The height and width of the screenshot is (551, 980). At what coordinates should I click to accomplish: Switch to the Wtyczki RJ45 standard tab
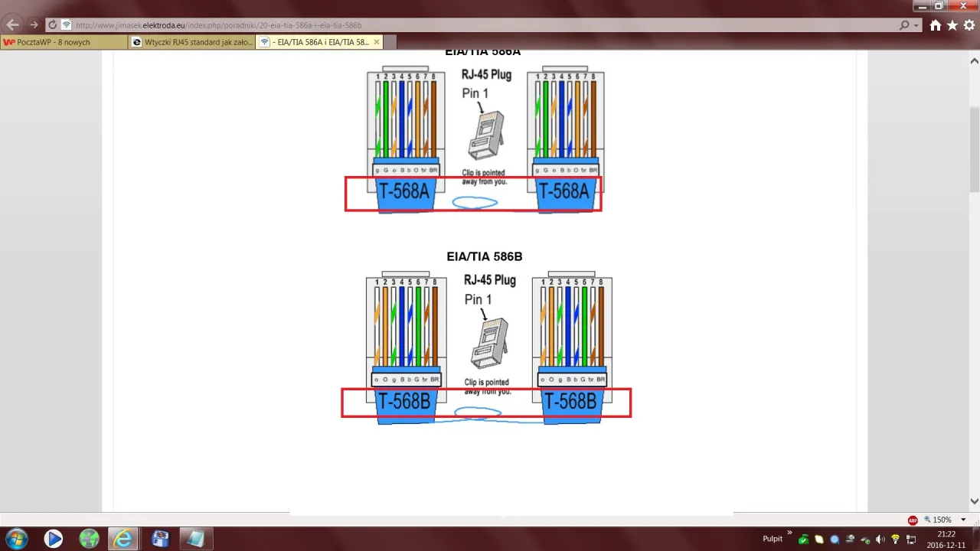tap(191, 42)
